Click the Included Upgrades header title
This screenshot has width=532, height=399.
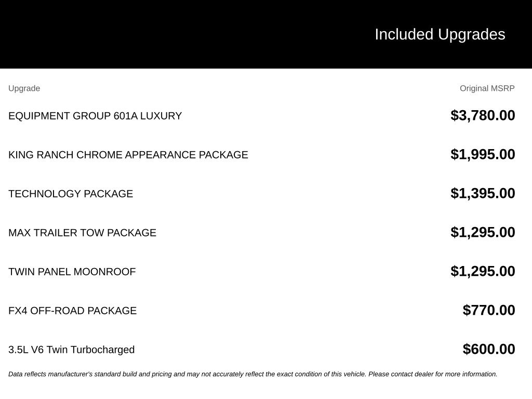pyautogui.click(x=440, y=35)
